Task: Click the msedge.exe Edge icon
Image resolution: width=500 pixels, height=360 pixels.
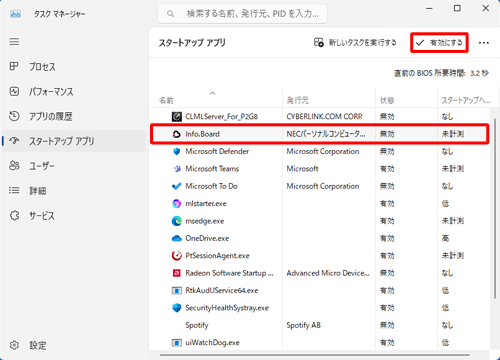Action: pos(177,221)
